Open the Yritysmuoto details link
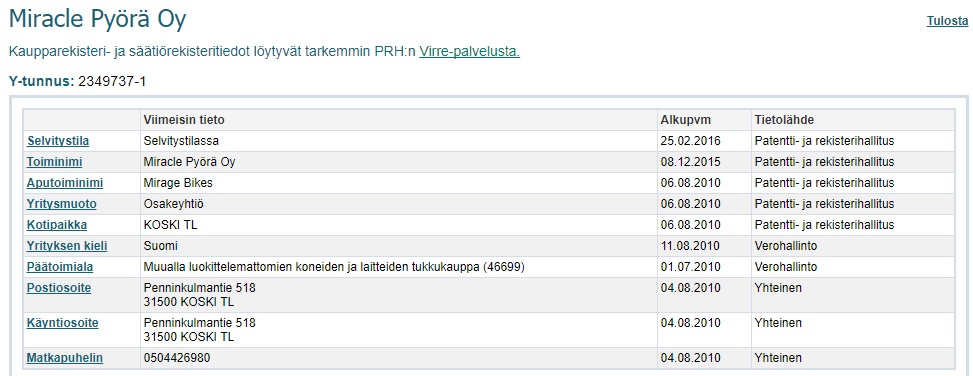The width and height of the screenshot is (973, 376). (x=61, y=204)
